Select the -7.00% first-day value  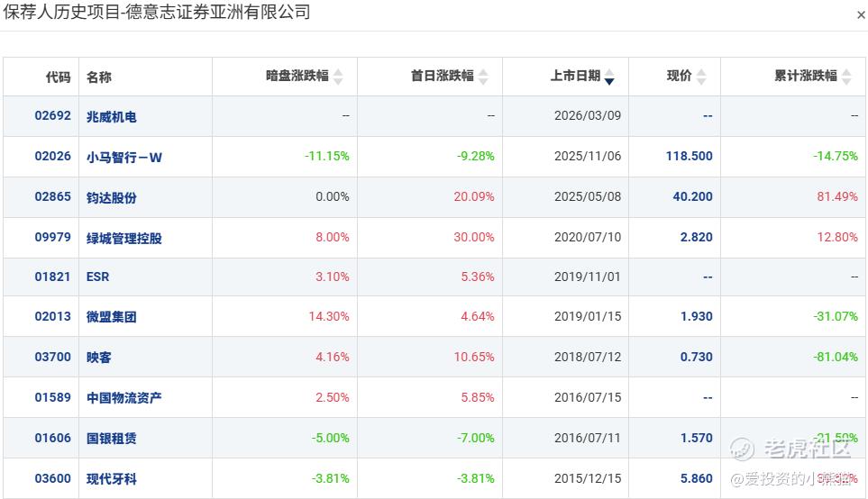point(476,438)
